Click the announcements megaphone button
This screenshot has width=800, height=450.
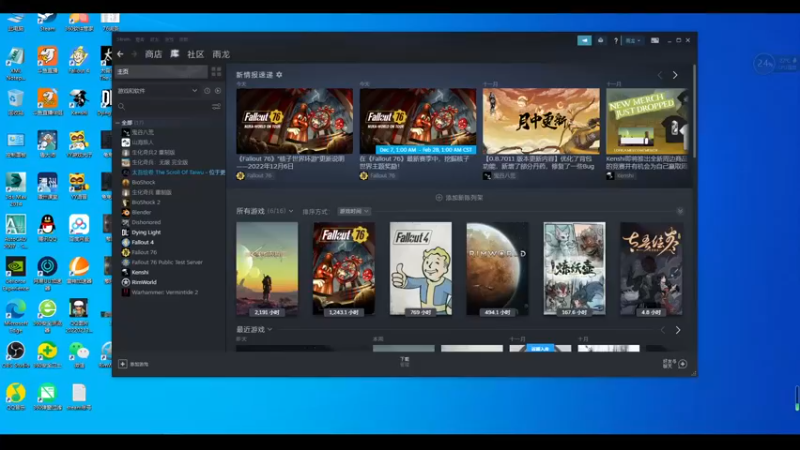click(x=584, y=40)
